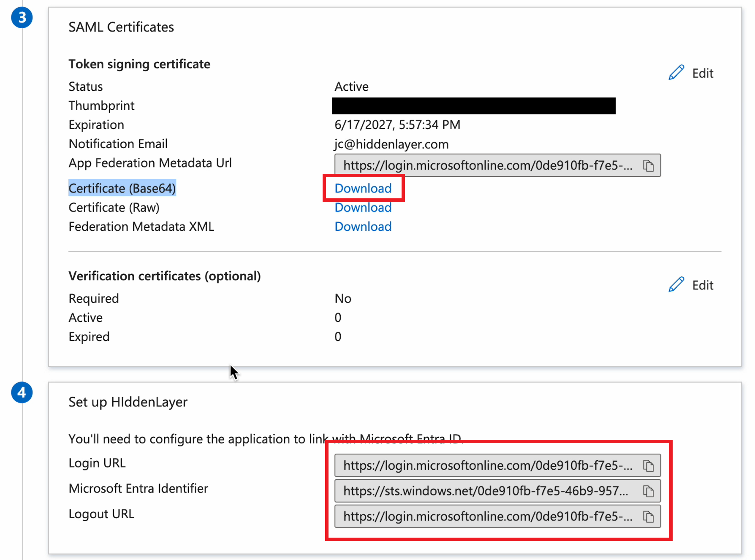The image size is (755, 560).
Task: Click the step 3 numbered badge
Action: tap(22, 17)
